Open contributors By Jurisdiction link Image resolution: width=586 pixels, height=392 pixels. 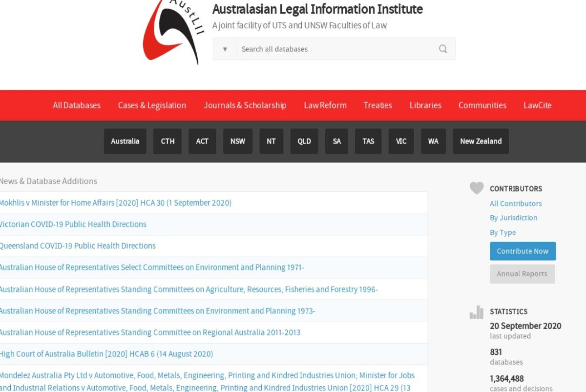point(513,218)
